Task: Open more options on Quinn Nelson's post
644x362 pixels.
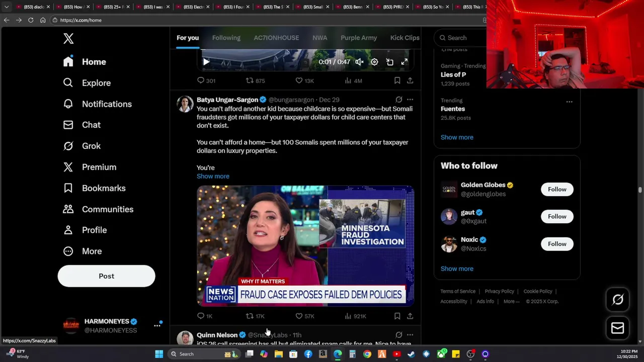Action: pos(410,335)
